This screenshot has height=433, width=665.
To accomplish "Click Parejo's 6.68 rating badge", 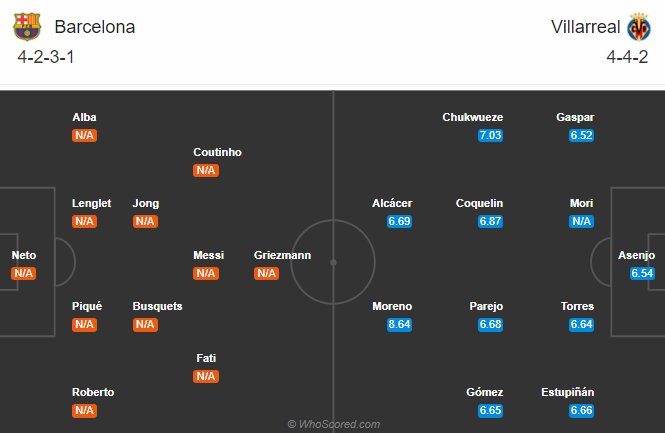I will point(490,324).
